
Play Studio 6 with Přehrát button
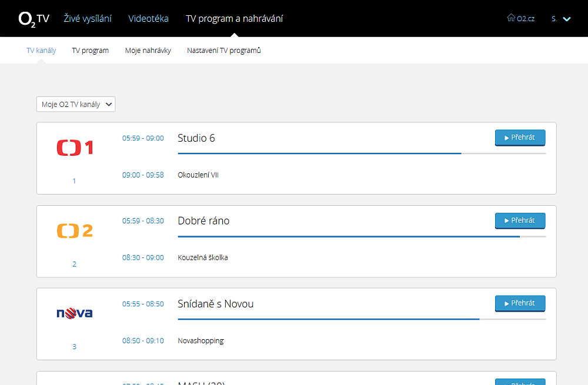tap(520, 138)
